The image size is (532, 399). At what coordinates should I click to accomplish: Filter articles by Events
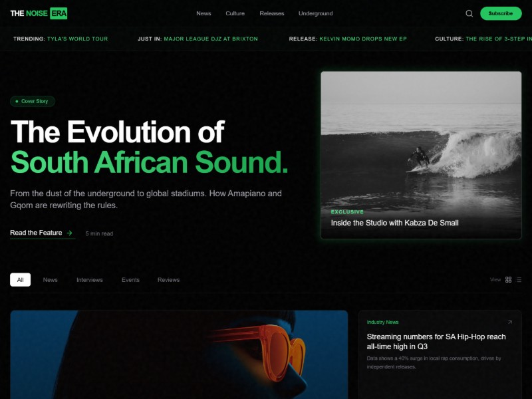coord(130,279)
